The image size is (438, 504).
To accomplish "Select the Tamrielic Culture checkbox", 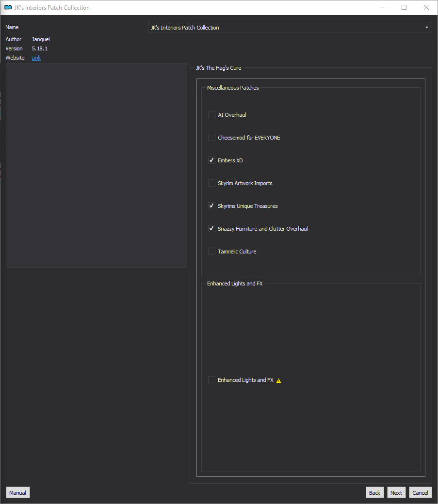I will point(211,252).
